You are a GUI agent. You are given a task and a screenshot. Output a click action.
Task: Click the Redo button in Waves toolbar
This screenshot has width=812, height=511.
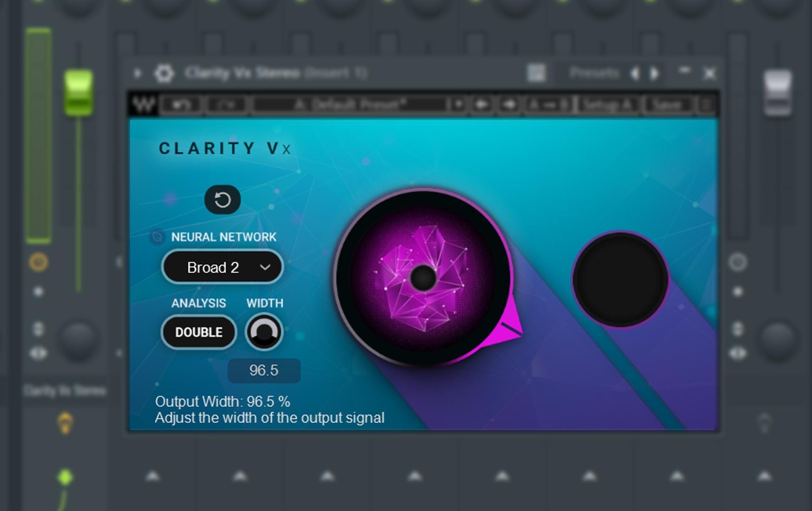point(226,105)
